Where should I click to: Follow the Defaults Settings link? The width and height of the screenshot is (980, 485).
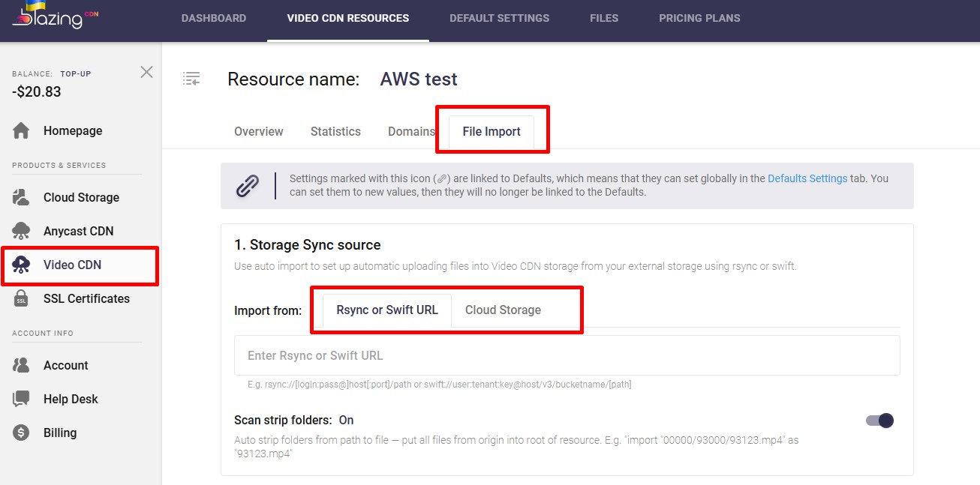807,178
